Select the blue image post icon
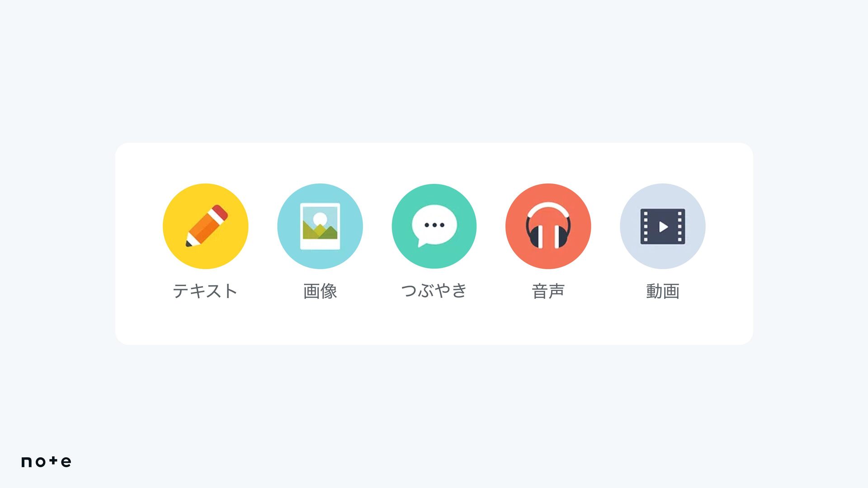Image resolution: width=868 pixels, height=488 pixels. [x=320, y=226]
